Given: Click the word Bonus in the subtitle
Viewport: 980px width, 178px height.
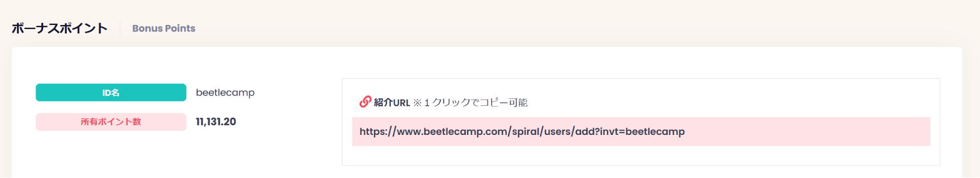Looking at the screenshot, I should pos(147,28).
